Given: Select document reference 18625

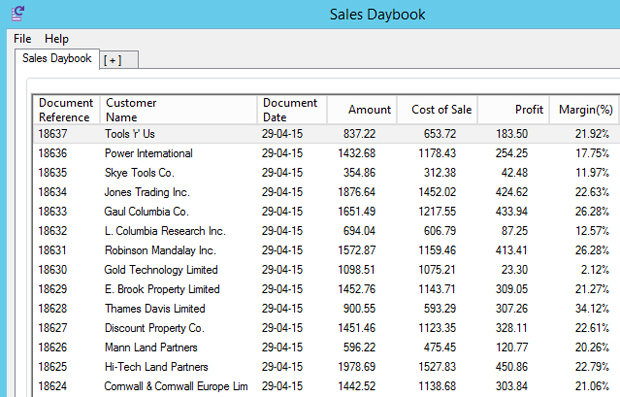Looking at the screenshot, I should coord(53,367).
